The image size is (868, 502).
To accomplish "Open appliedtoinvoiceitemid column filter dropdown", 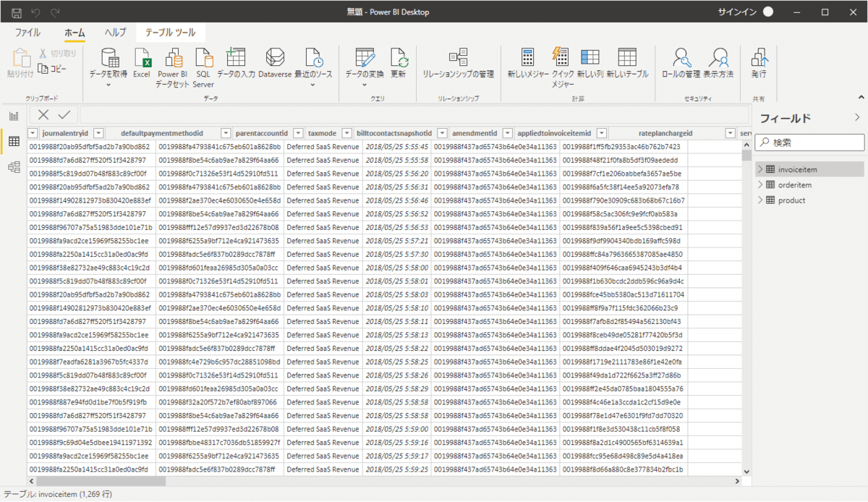I will click(600, 133).
